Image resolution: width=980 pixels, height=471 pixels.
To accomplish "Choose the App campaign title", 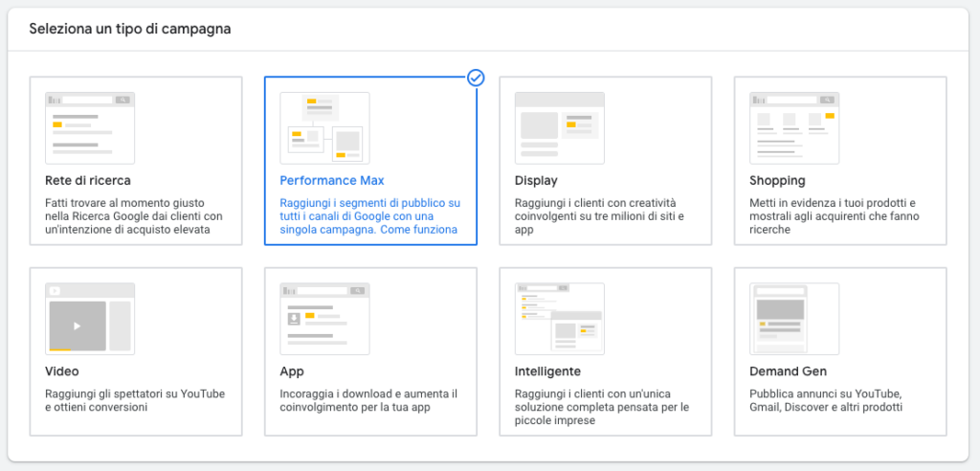I will click(x=292, y=371).
